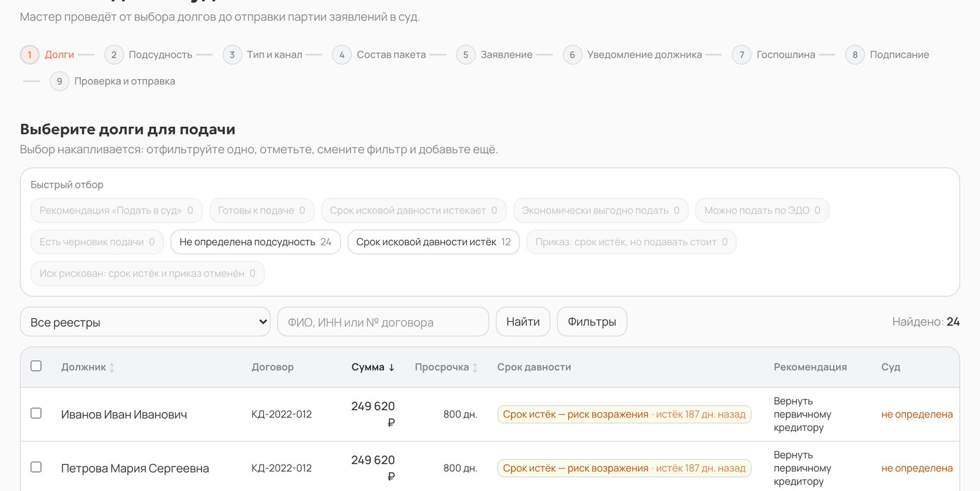Sort table by Должник column

(x=88, y=367)
